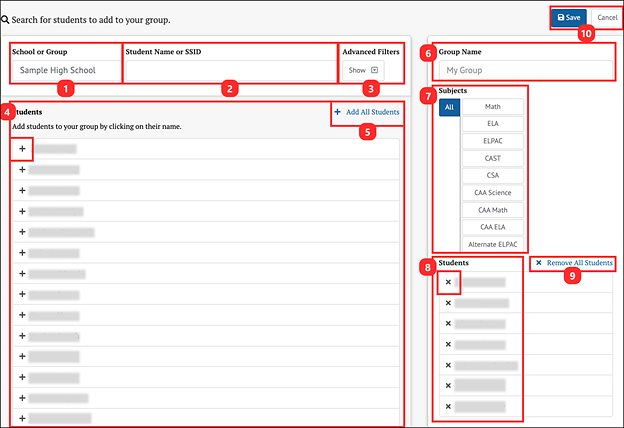This screenshot has width=624, height=428.
Task: Click the plus icon beside the first student
Action: point(22,149)
